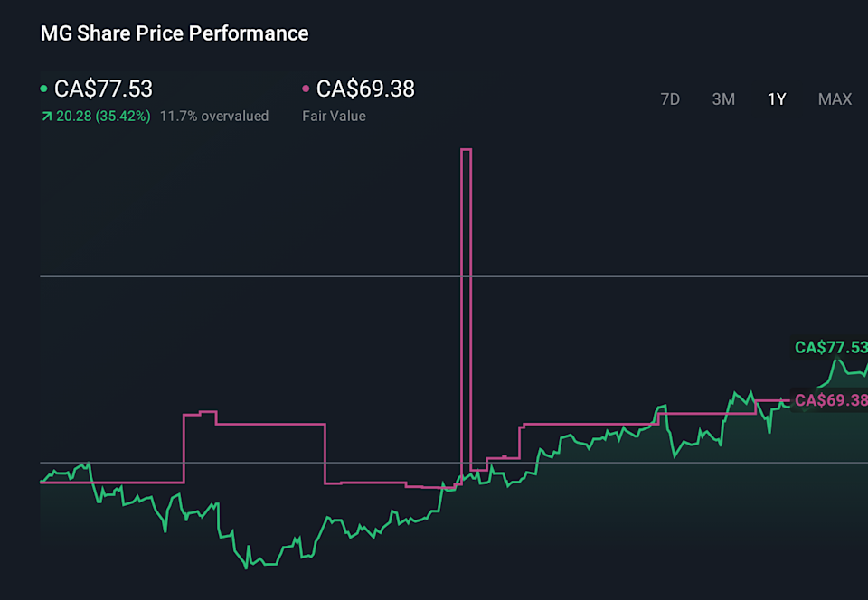Select the 1Y time range
The height and width of the screenshot is (600, 868).
click(x=777, y=99)
